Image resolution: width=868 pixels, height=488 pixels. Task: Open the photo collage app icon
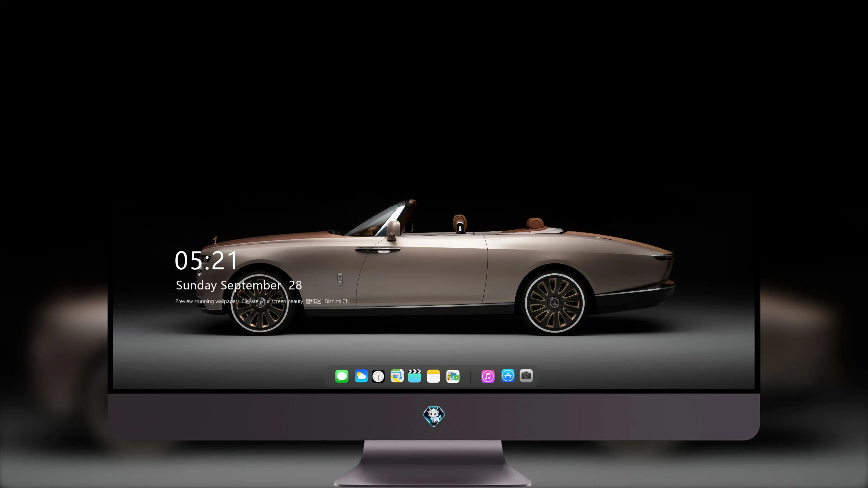tap(453, 376)
